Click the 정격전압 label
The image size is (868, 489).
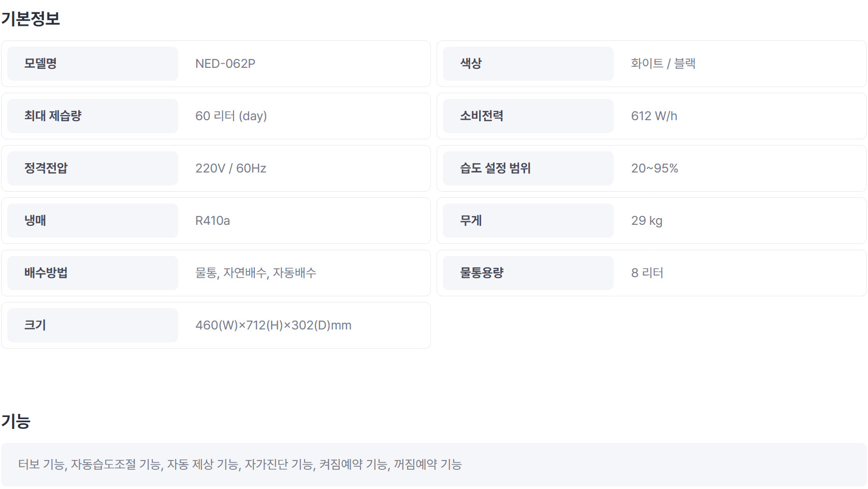pos(46,168)
